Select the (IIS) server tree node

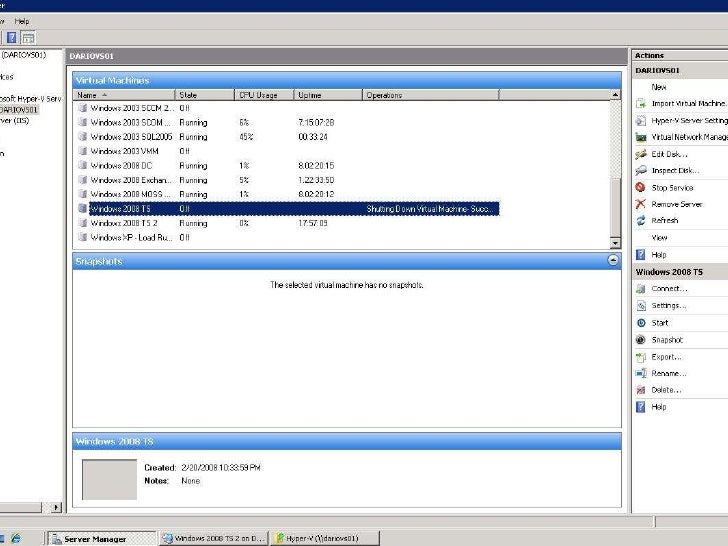(x=15, y=120)
